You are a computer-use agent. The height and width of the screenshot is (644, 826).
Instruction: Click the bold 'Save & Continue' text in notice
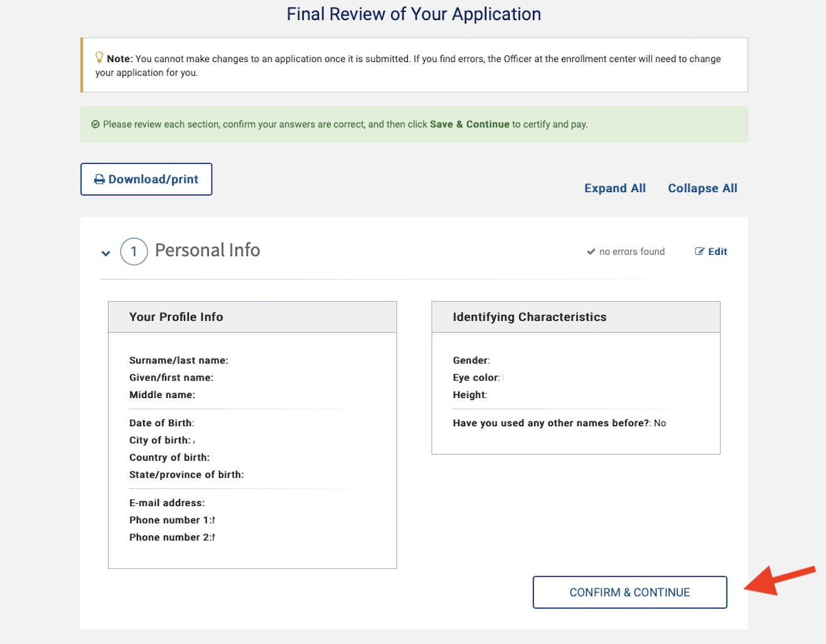click(x=469, y=124)
